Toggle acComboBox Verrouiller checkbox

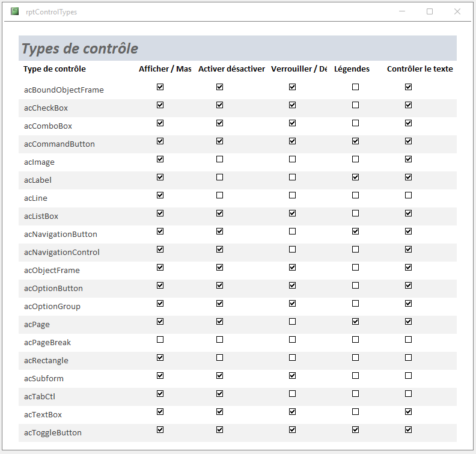coord(292,123)
